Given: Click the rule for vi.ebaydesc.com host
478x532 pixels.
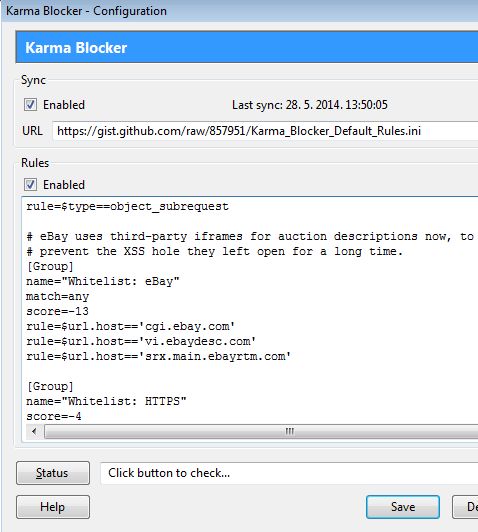Looking at the screenshot, I should pos(141,341).
